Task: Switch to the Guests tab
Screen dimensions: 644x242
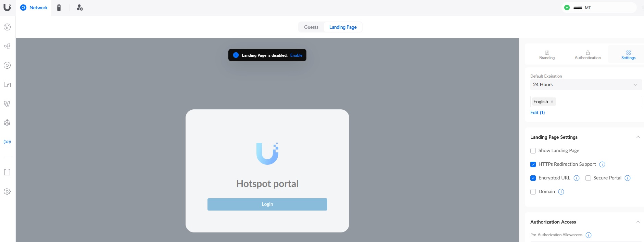Action: pos(311,27)
